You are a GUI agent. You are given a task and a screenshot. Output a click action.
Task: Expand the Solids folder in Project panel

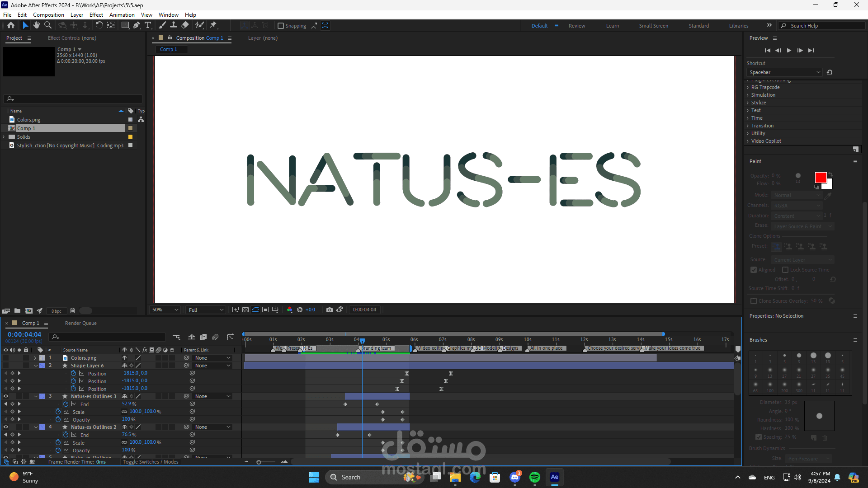coord(4,137)
